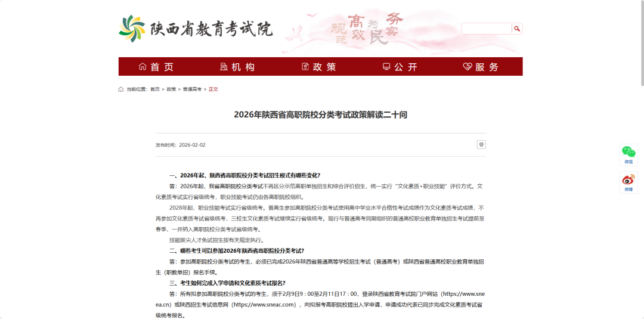Go to 普通高考 in breadcrumb

point(192,89)
